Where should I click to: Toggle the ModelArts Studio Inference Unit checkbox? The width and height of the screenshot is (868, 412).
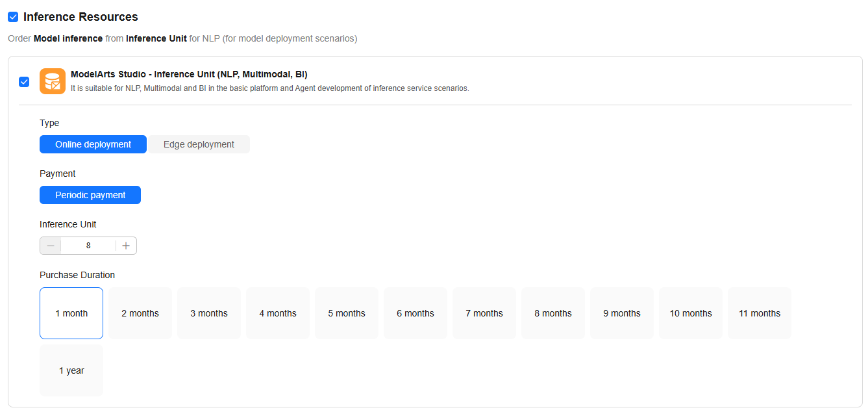24,81
